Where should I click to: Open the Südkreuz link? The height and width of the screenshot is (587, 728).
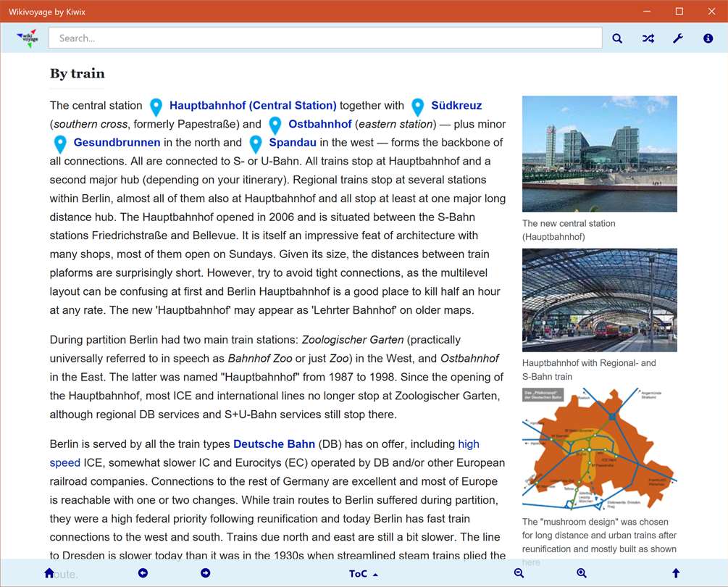click(456, 105)
